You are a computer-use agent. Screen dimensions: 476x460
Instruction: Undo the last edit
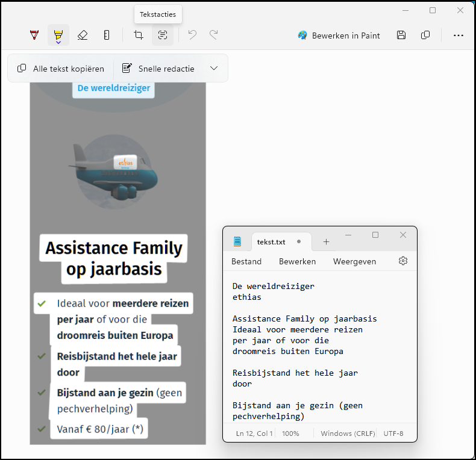192,35
